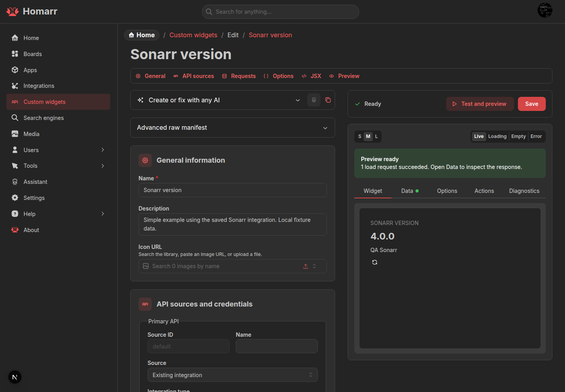Click the Settings gear icon
Screen dimensions: 565x392
tap(15, 198)
